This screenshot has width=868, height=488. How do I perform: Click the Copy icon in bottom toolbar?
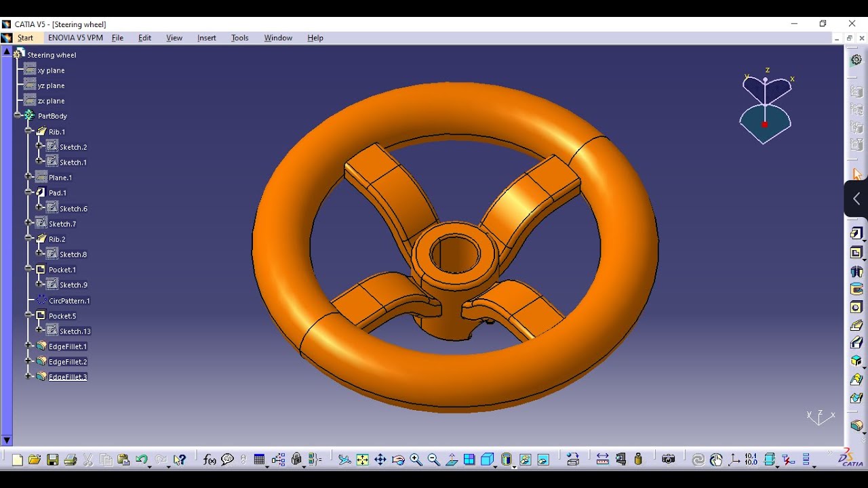click(x=106, y=460)
